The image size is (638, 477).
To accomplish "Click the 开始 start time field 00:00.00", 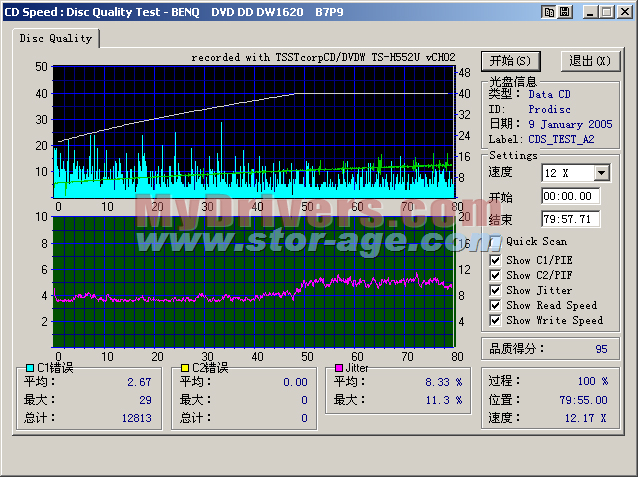I will 570,197.
